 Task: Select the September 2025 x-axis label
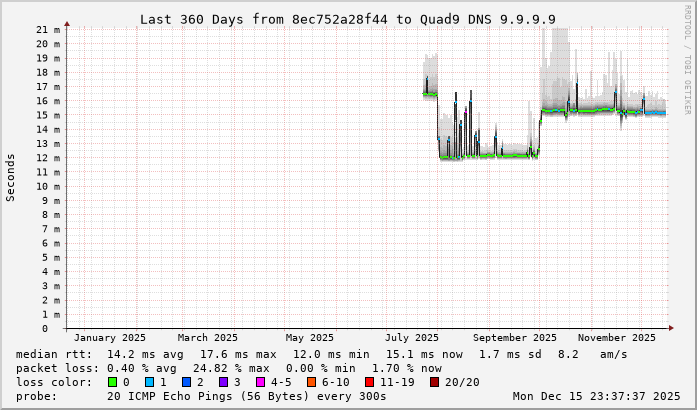click(515, 338)
